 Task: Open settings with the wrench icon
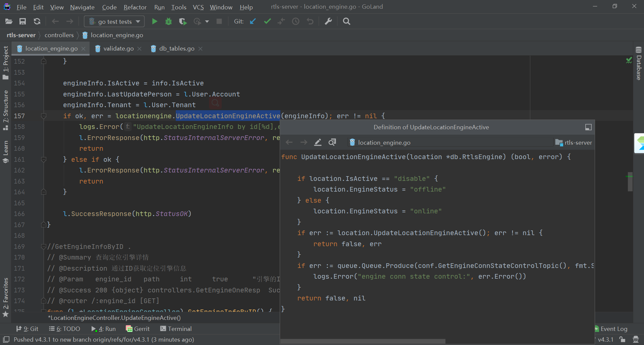click(328, 21)
